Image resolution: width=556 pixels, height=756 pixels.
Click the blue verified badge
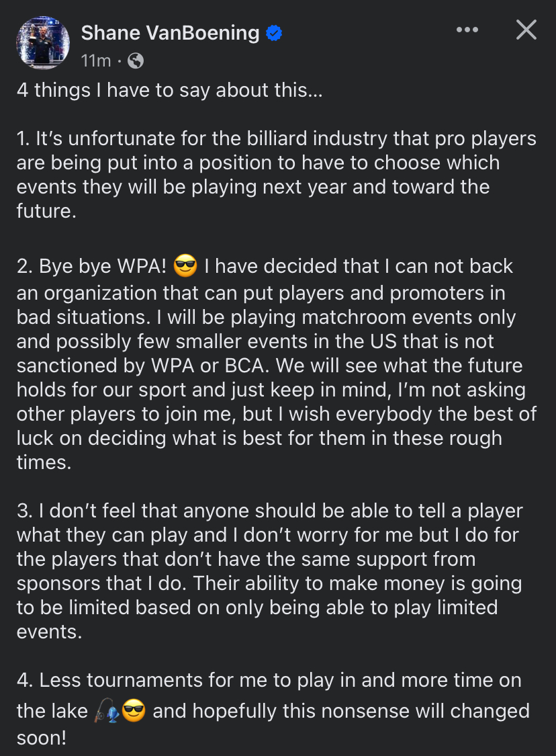(x=274, y=33)
